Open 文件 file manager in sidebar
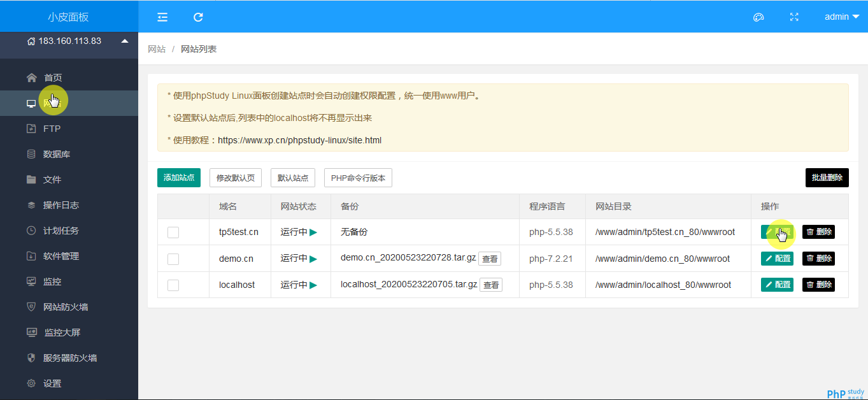868x400 pixels. click(69, 180)
